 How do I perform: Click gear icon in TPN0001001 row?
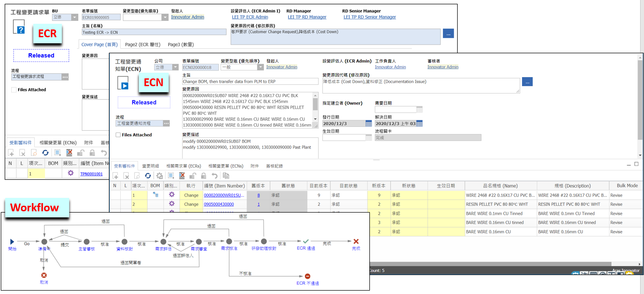pyautogui.click(x=71, y=174)
